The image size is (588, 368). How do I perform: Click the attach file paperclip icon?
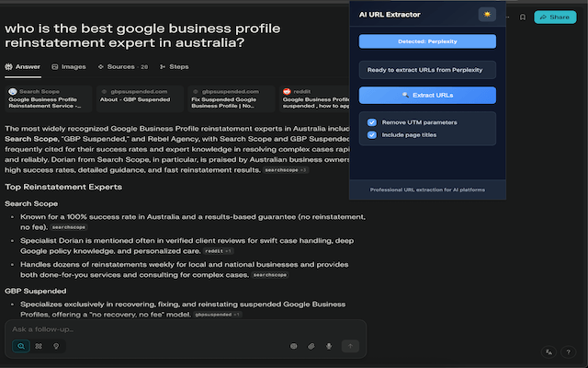click(x=311, y=346)
